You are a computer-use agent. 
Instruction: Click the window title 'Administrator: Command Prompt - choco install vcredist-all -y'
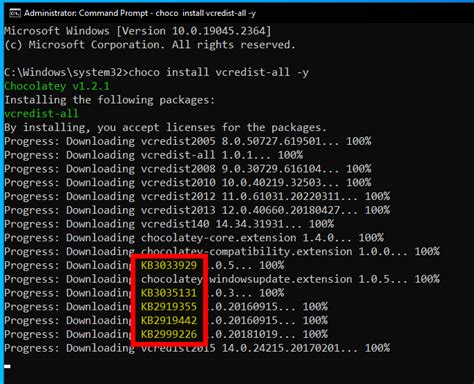click(140, 13)
